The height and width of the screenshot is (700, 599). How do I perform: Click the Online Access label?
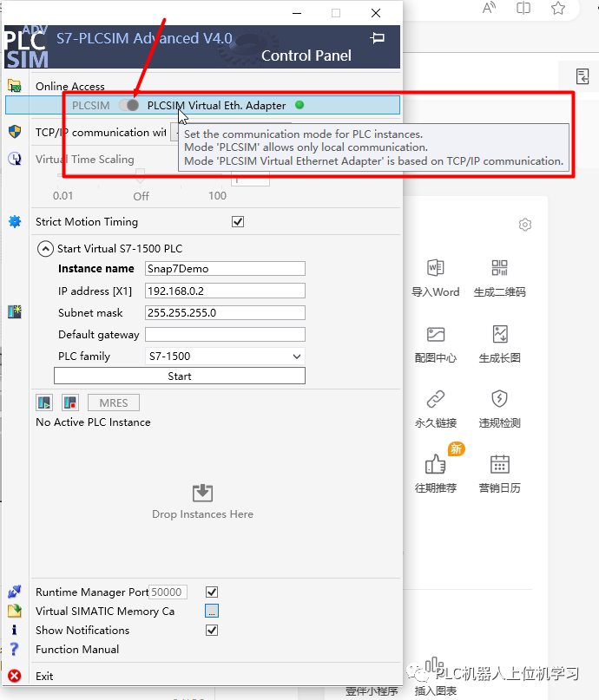pyautogui.click(x=70, y=86)
